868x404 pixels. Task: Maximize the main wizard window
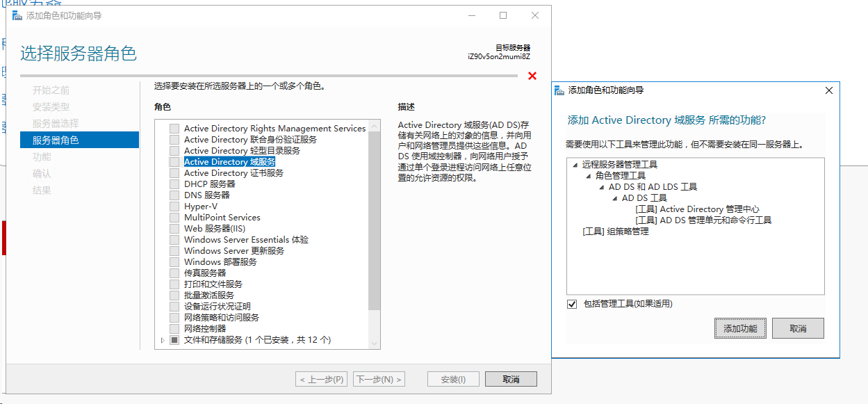point(503,15)
